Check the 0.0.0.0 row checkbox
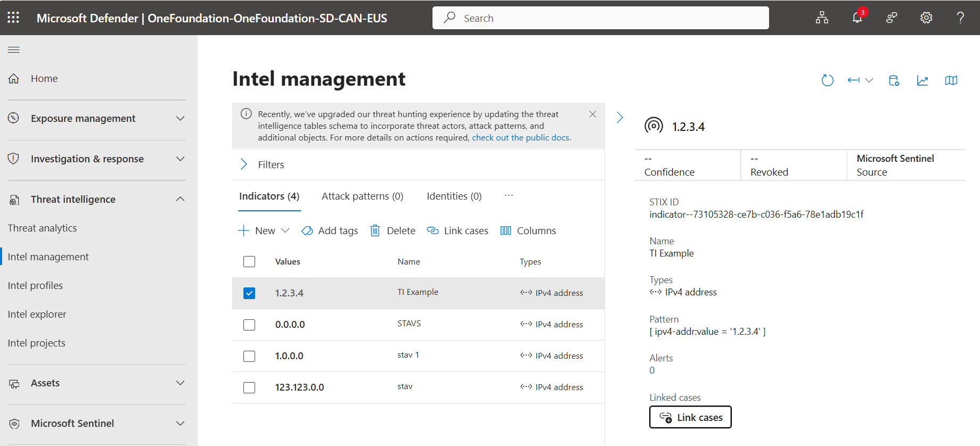Viewport: 980px width, 446px height. point(249,325)
